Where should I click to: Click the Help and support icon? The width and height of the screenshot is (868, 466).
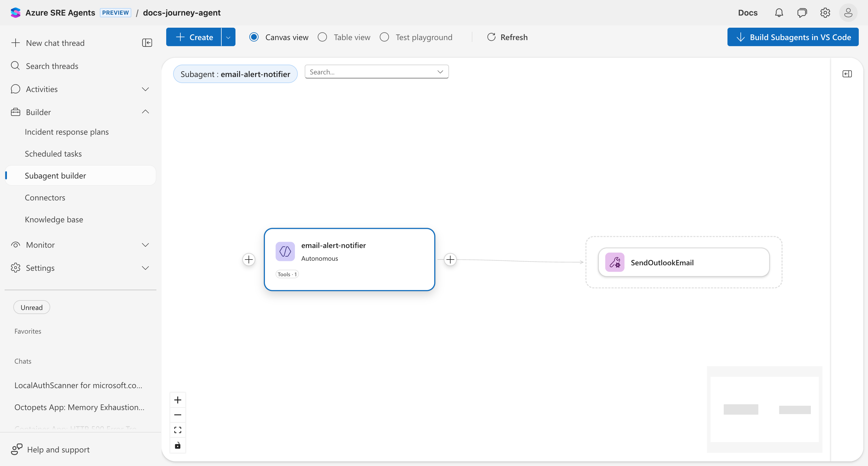pyautogui.click(x=16, y=450)
